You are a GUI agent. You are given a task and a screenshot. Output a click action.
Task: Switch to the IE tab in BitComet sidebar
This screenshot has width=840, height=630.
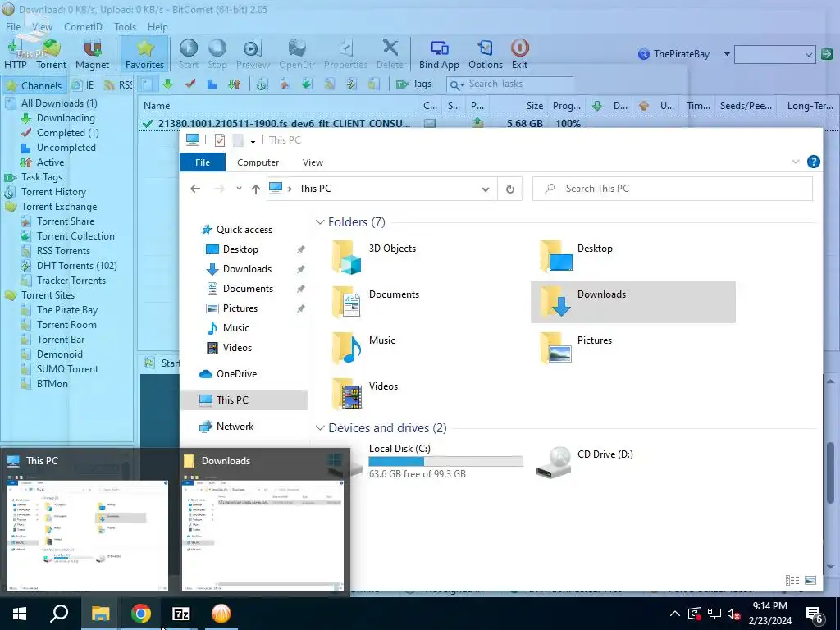pyautogui.click(x=84, y=84)
